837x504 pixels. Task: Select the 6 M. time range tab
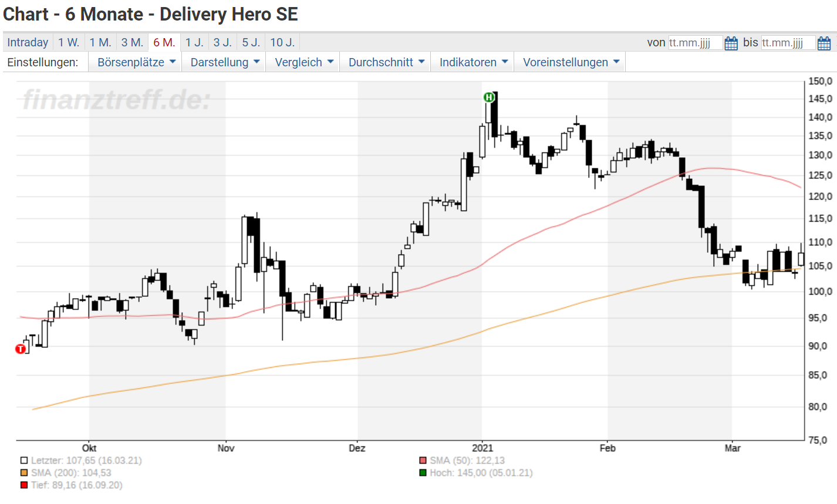tap(164, 42)
